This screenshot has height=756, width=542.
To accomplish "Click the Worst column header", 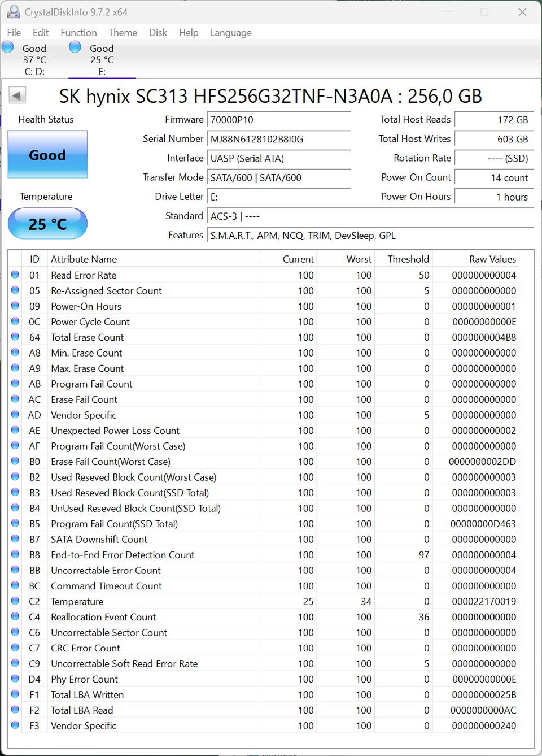I will pos(346,259).
